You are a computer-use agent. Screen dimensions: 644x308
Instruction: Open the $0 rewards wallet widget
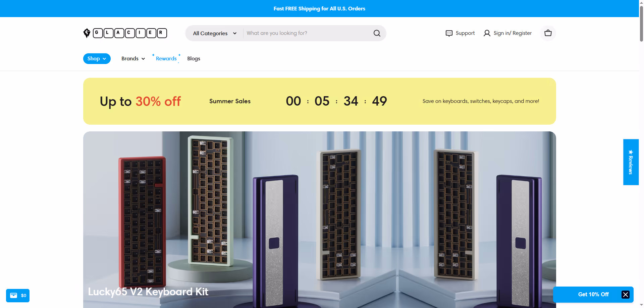tap(18, 295)
